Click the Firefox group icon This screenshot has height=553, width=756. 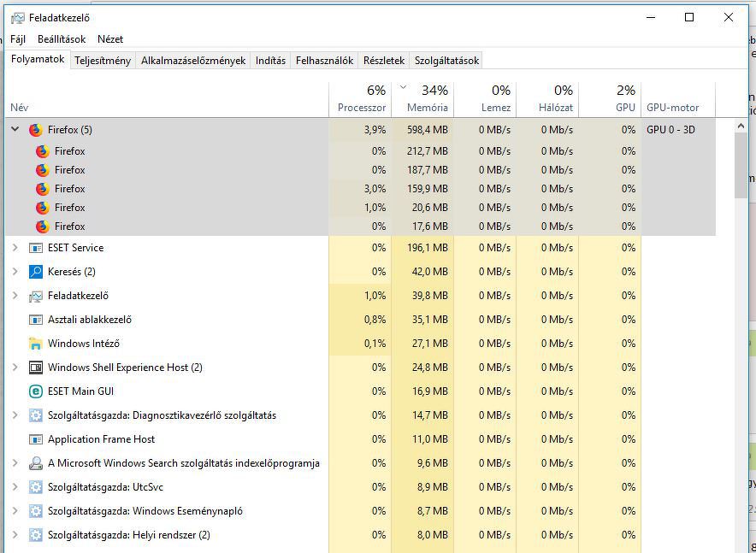pyautogui.click(x=35, y=130)
